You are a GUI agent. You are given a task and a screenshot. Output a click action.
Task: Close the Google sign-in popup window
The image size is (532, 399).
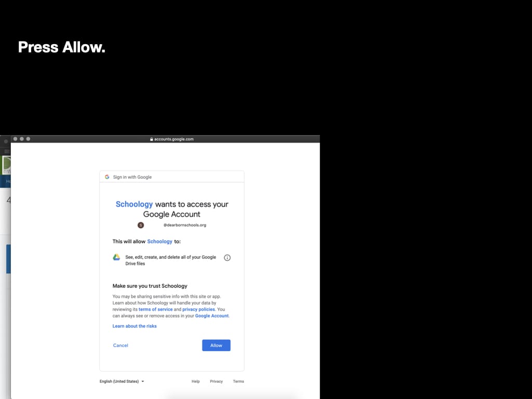point(15,139)
